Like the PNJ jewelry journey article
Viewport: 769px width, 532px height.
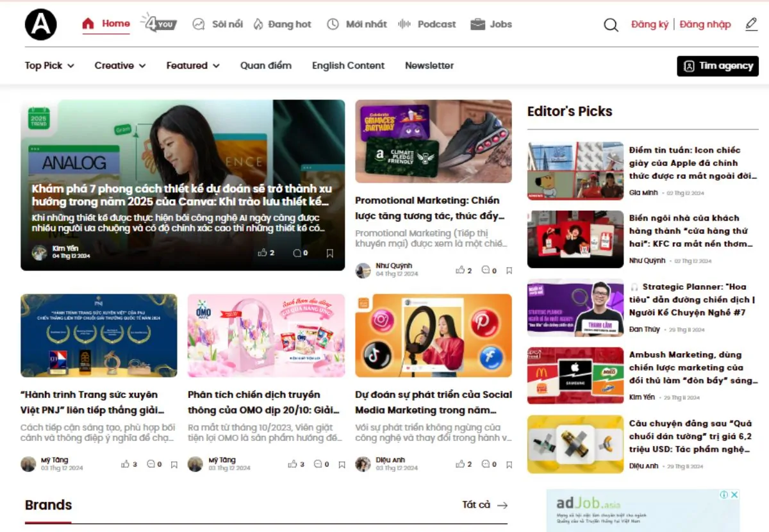coord(125,464)
